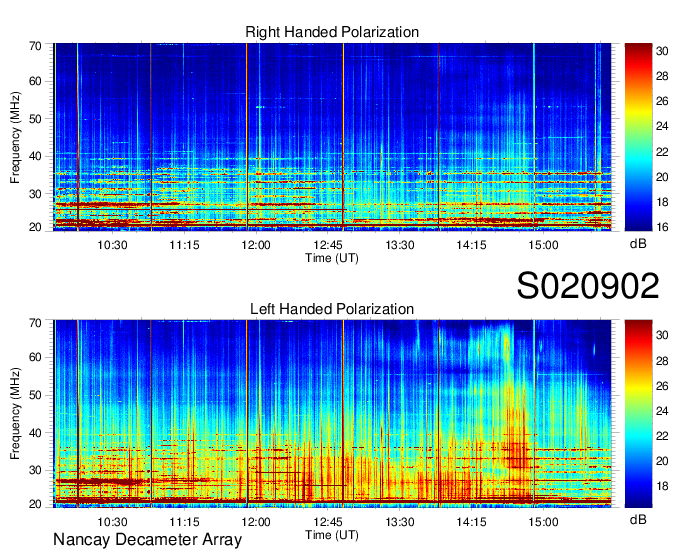680x552 pixels.
Task: Click the 50 MHz tick of Right Handed plot
Action: (x=35, y=119)
